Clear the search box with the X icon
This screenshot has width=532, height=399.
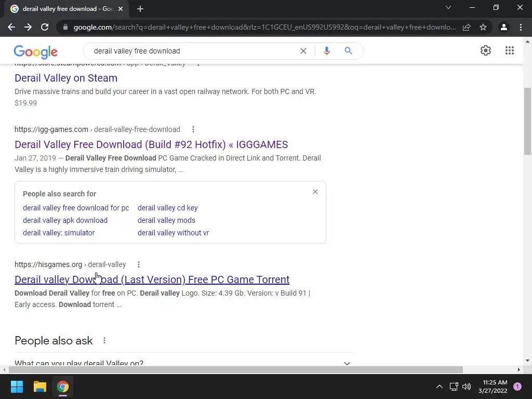303,51
